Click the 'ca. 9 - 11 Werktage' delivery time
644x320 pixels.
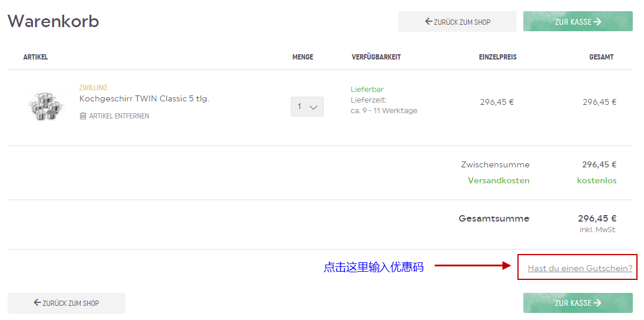[384, 111]
